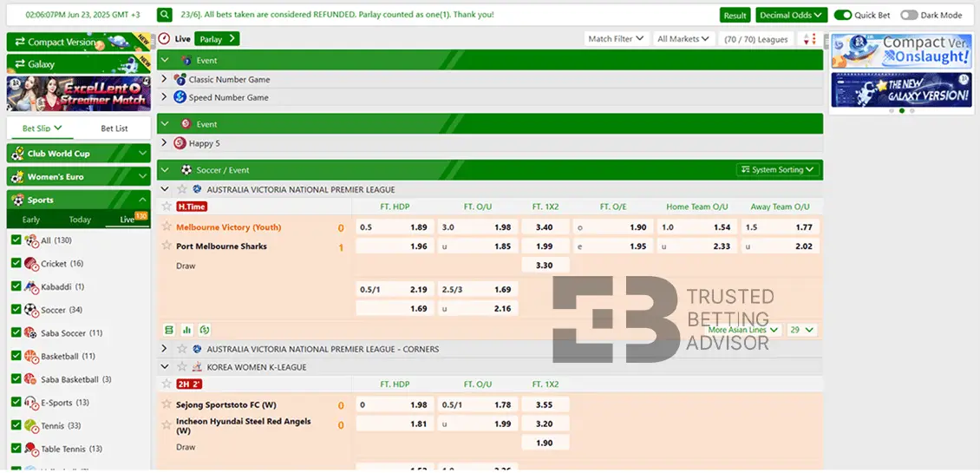980x473 pixels.
Task: Switch to the Early tab
Action: pyautogui.click(x=30, y=220)
